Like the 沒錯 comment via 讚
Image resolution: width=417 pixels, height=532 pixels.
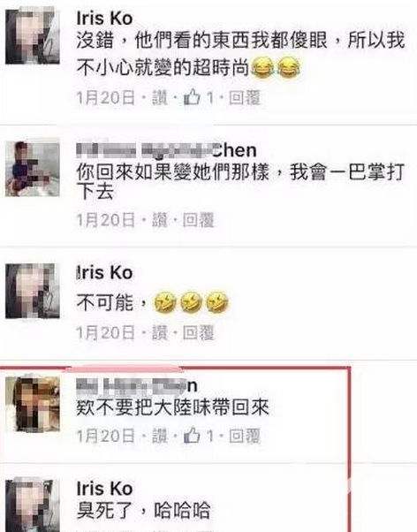160,98
